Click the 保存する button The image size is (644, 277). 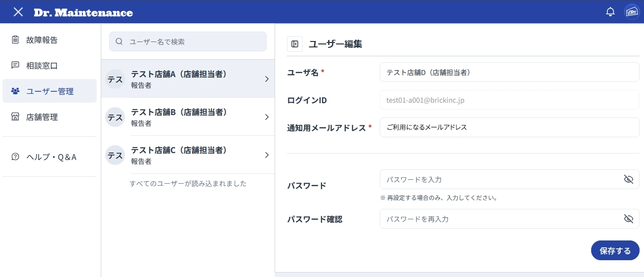pos(615,250)
